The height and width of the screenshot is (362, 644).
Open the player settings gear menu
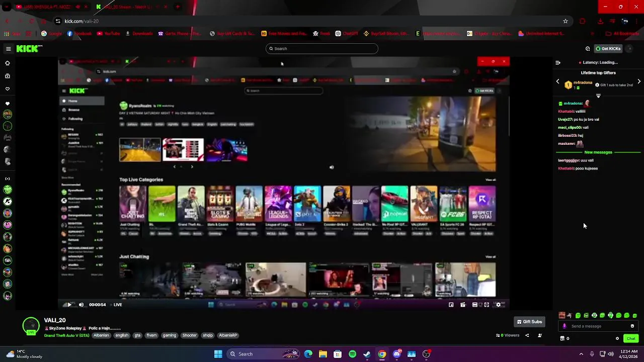(499, 305)
